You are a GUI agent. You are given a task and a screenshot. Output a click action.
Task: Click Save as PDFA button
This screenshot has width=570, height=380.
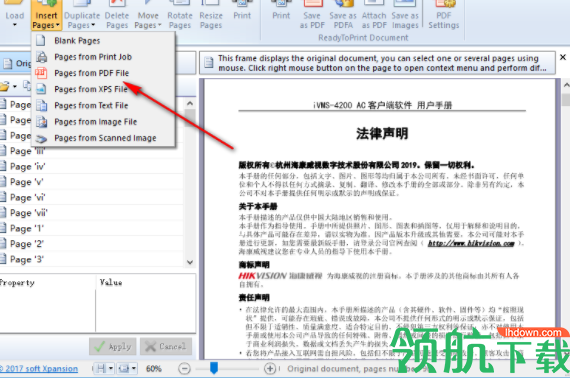343,15
